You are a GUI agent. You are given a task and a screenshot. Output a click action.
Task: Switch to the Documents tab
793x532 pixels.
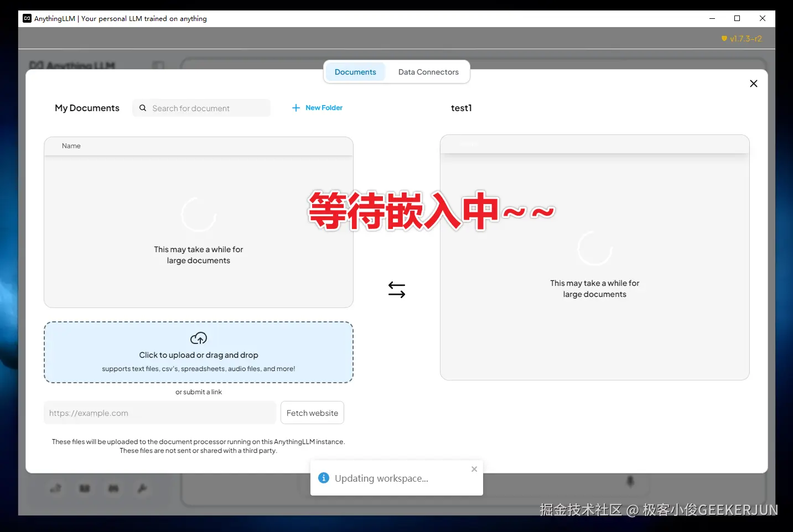point(355,72)
